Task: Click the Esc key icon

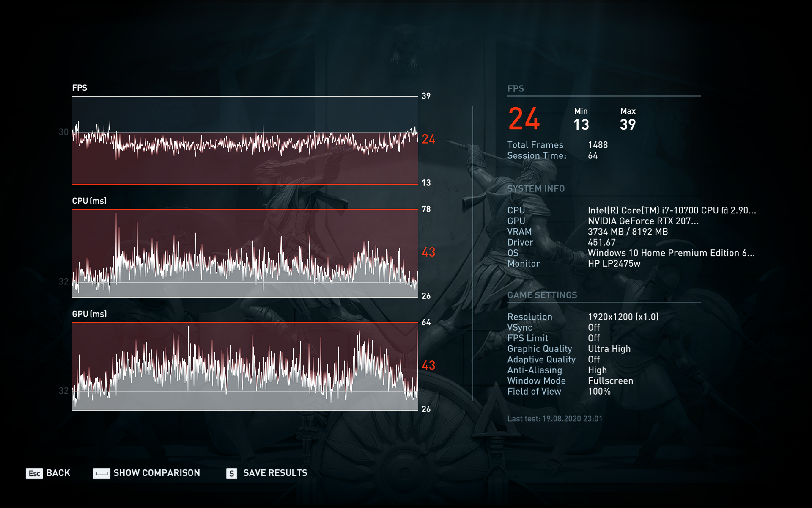Action: coord(34,473)
